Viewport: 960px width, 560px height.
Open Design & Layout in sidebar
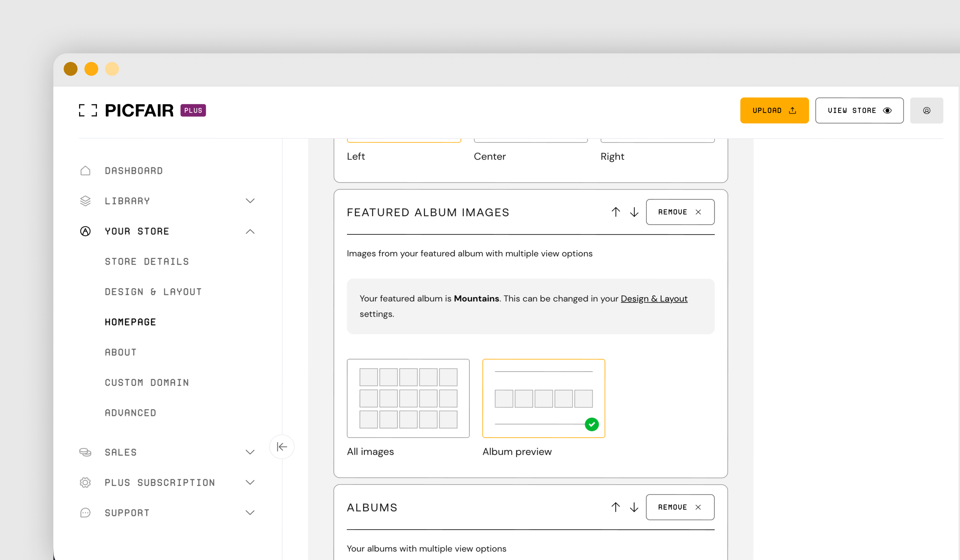[x=153, y=292]
